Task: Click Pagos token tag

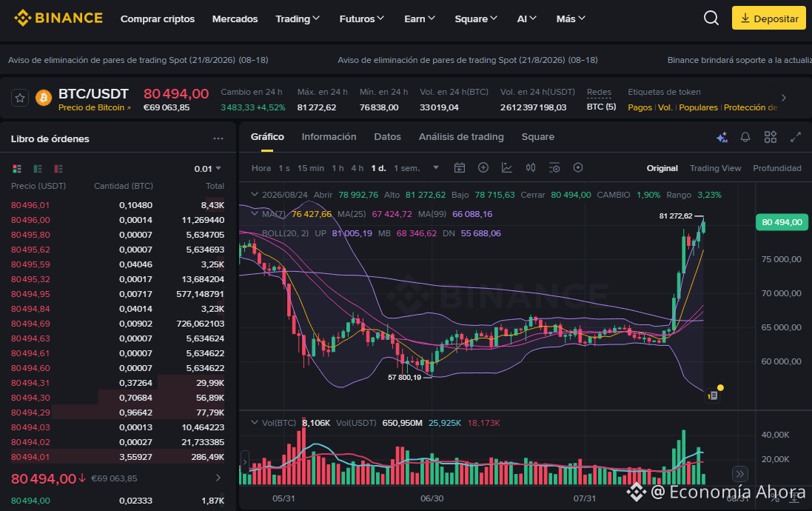Action: point(640,107)
